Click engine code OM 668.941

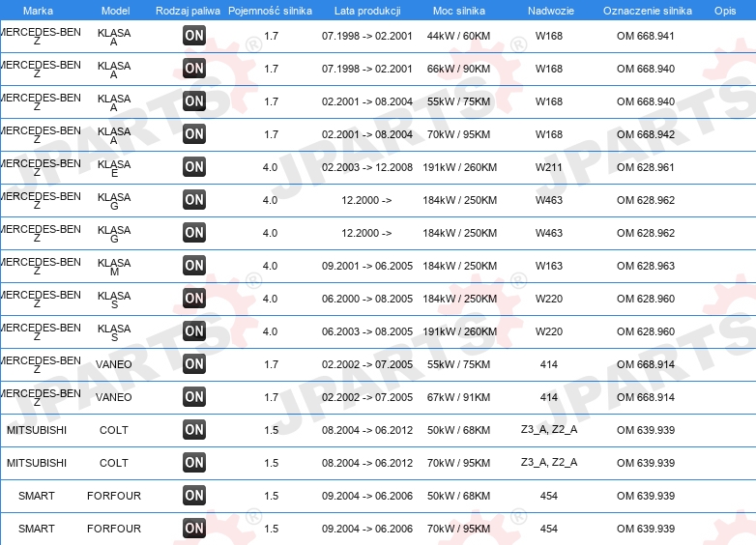coord(646,36)
